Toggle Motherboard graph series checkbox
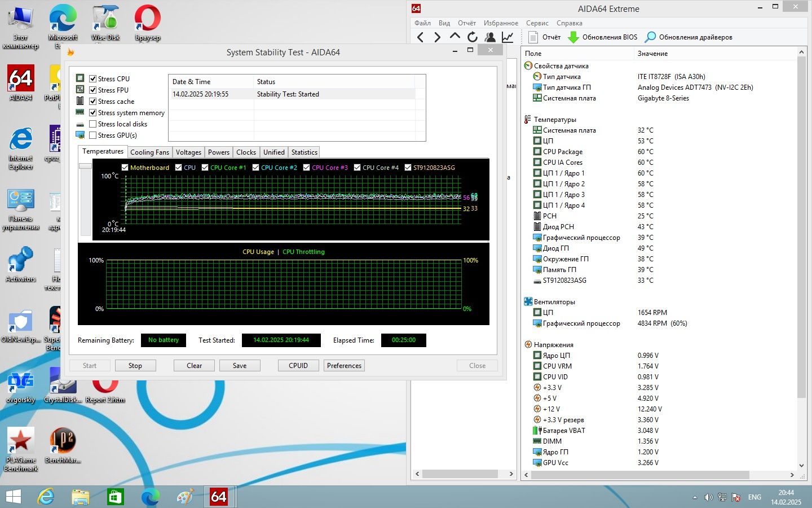 tap(125, 168)
